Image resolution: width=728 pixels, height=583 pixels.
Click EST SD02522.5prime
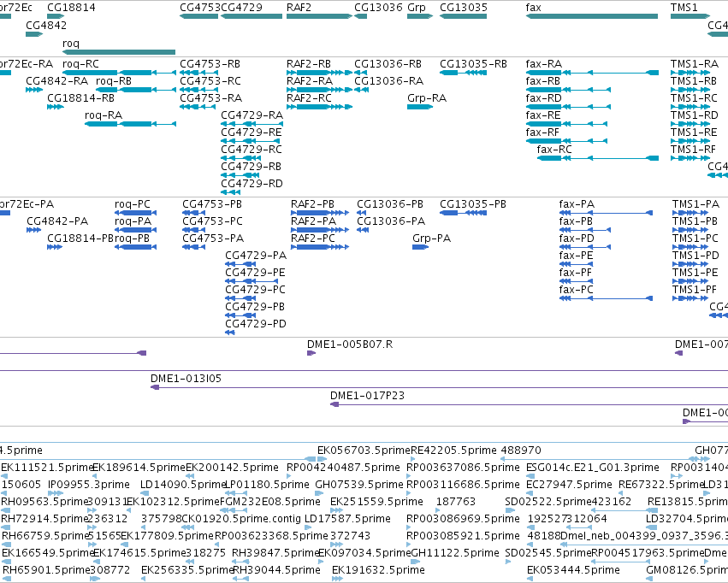point(510,510)
